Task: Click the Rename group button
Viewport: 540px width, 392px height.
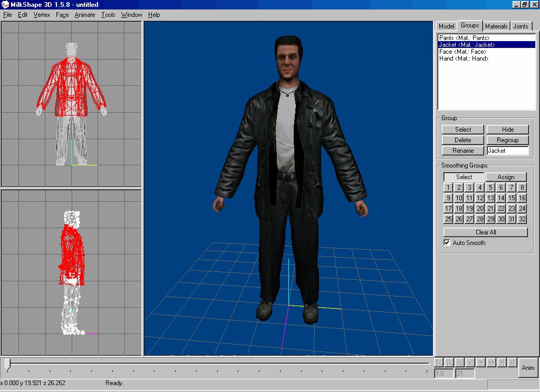Action: click(463, 151)
